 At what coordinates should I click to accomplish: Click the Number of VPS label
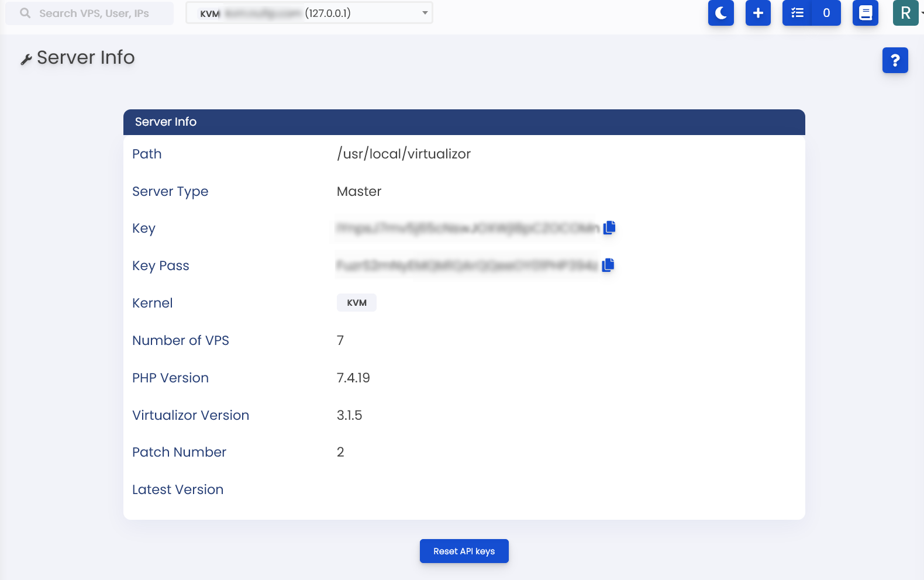(181, 340)
